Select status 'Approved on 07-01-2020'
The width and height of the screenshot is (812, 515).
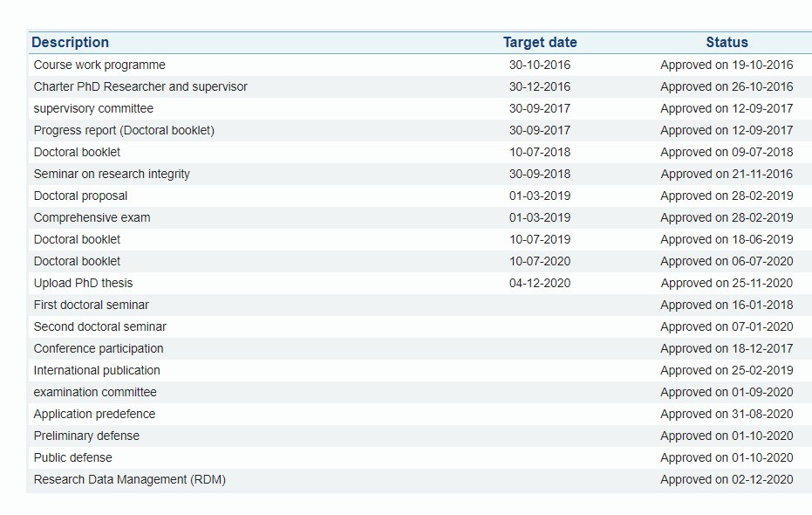click(727, 326)
